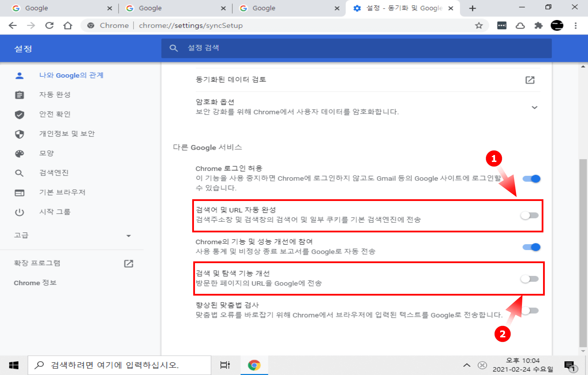Image resolution: width=588 pixels, height=375 pixels.
Task: Open external link for 동기화된 데이터 검토
Action: [530, 80]
